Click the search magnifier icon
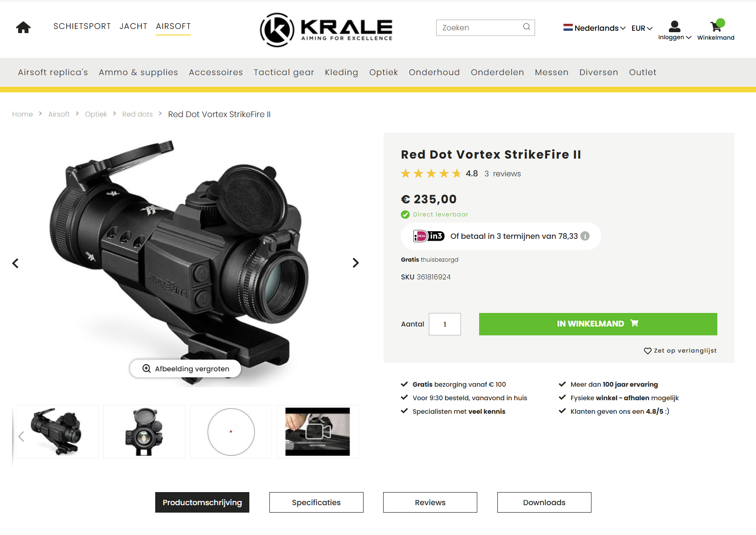 (527, 27)
